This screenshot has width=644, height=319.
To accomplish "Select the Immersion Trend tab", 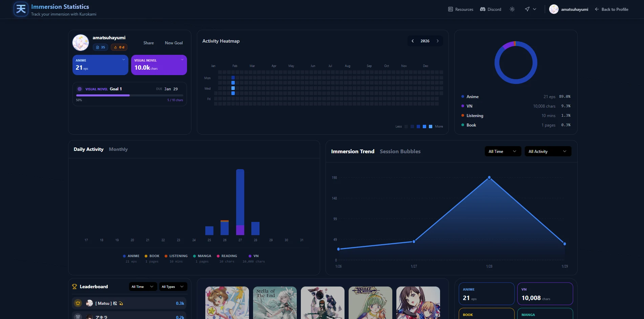I will 353,152.
